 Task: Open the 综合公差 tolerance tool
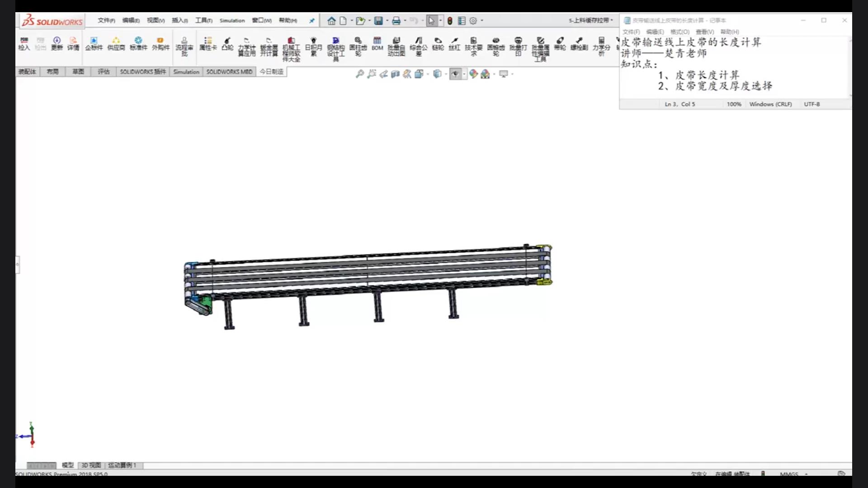419,47
